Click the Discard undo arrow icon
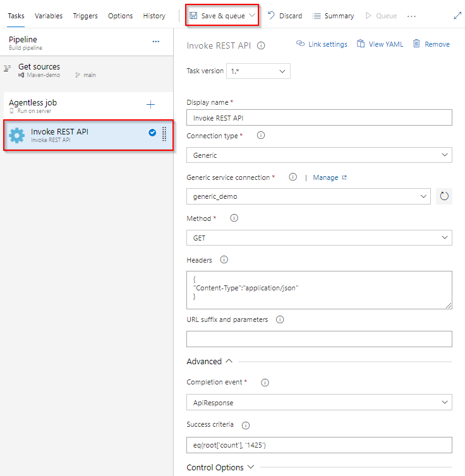 click(x=271, y=15)
